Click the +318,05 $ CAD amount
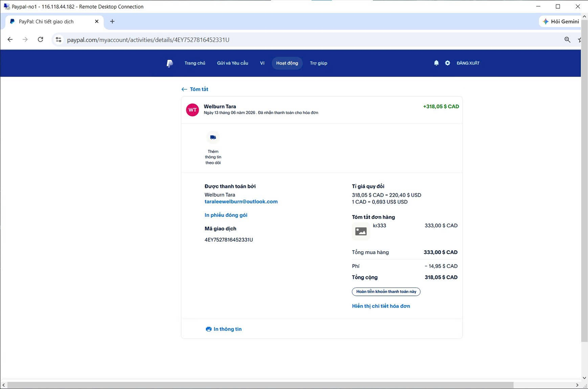This screenshot has width=588, height=389. click(x=441, y=107)
